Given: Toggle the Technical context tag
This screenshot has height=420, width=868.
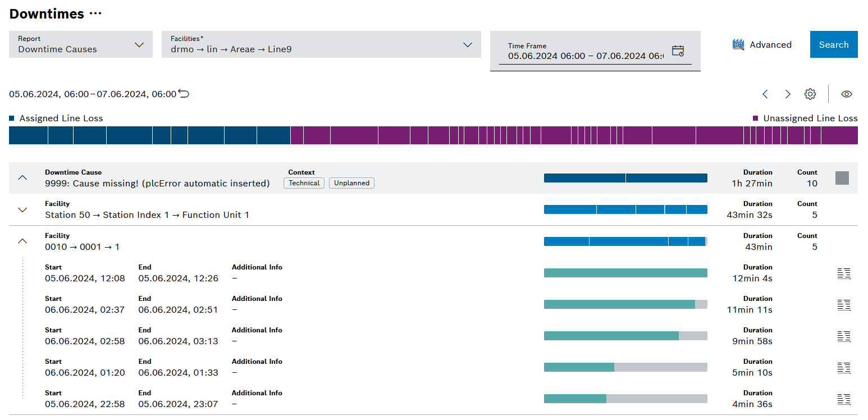Looking at the screenshot, I should point(304,182).
